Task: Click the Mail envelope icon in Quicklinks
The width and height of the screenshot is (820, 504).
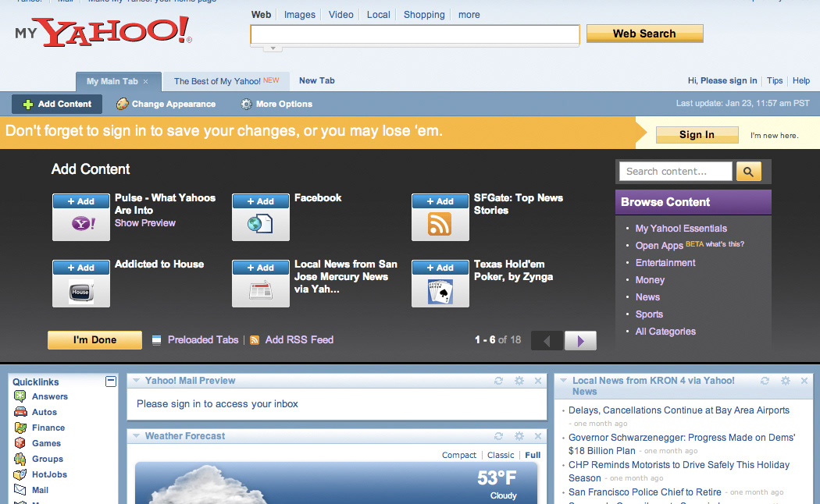Action: click(x=20, y=490)
